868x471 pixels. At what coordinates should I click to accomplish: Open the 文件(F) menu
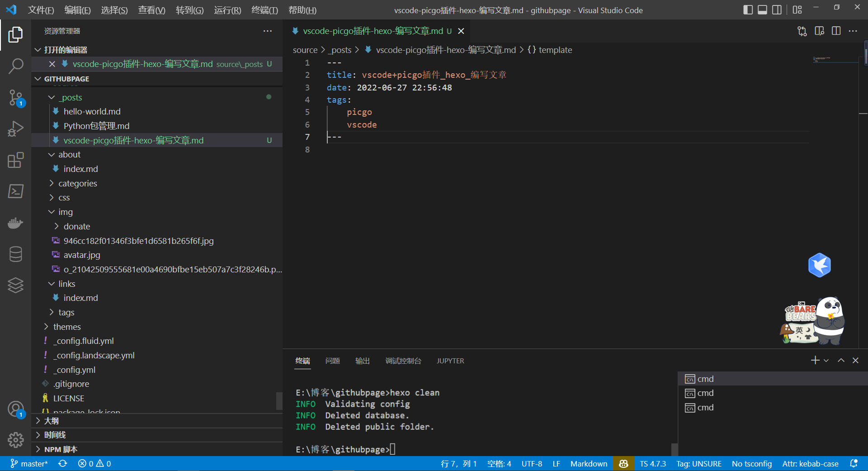[41, 10]
